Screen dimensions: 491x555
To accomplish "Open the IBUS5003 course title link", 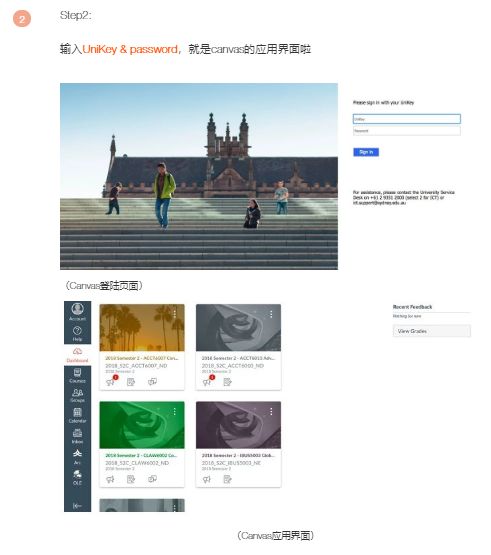I will point(238,455).
